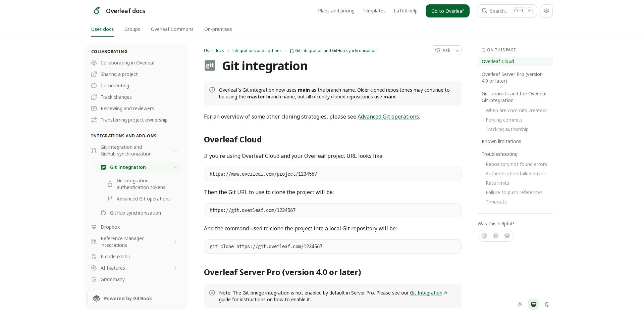This screenshot has height=315, width=644.
Task: Click the Dropbox icon in sidebar
Action: [94, 227]
